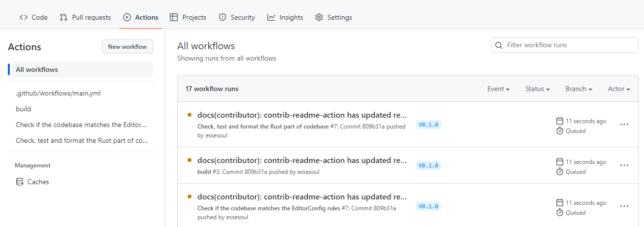Open three-dots menu for the Rust check run
The image size is (644, 227).
point(624,125)
